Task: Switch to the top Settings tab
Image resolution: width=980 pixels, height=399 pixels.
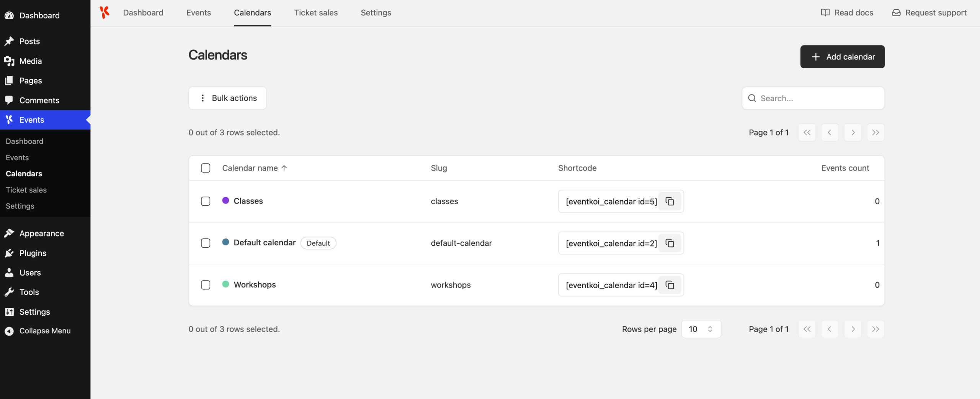Action: 376,13
